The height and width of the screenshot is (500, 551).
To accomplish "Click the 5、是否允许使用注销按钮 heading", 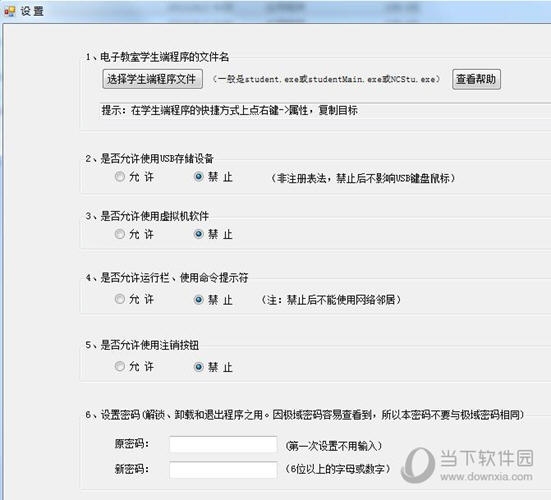I will tap(142, 345).
